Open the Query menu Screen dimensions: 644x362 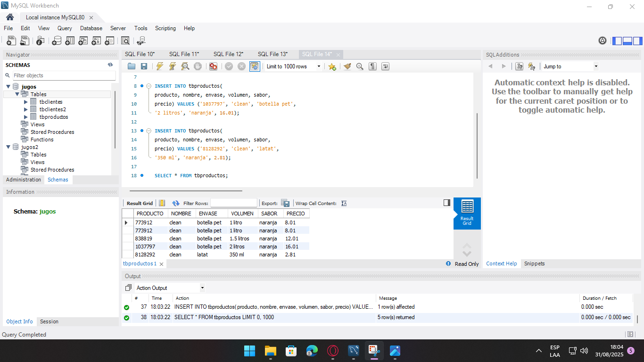coord(65,28)
